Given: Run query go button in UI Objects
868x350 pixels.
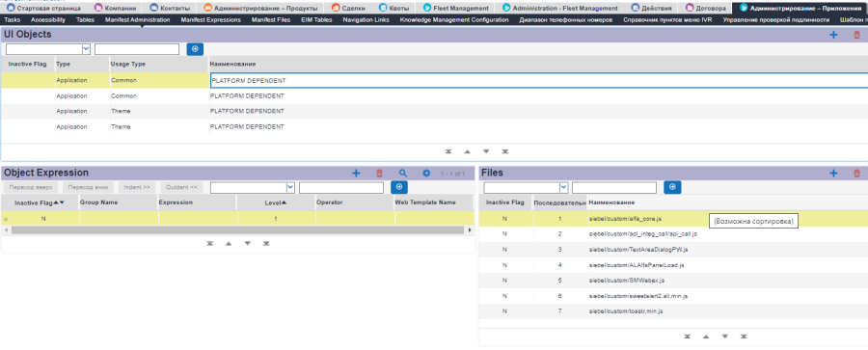Looking at the screenshot, I should point(195,49).
